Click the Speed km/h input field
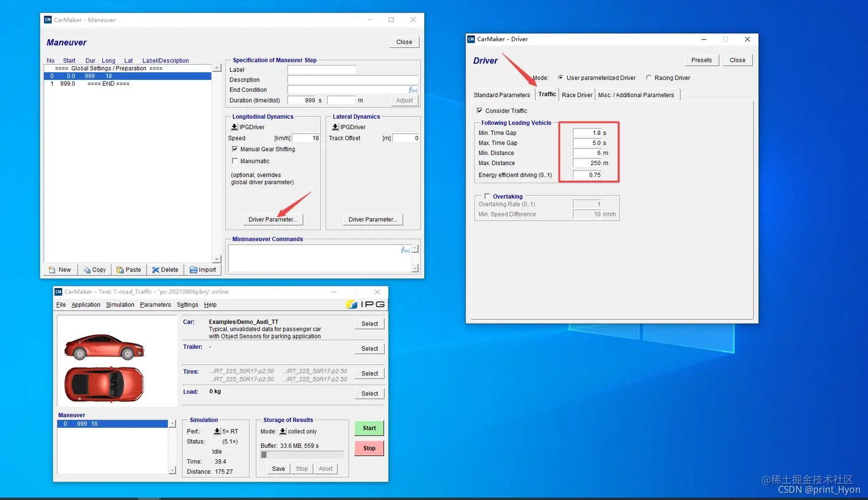Viewport: 868px width, 500px height. (x=306, y=138)
